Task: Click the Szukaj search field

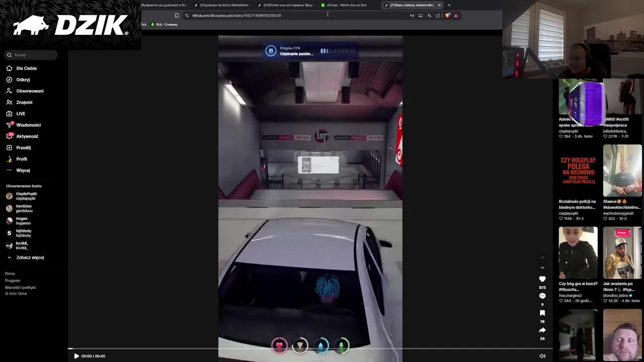Action: coord(31,55)
